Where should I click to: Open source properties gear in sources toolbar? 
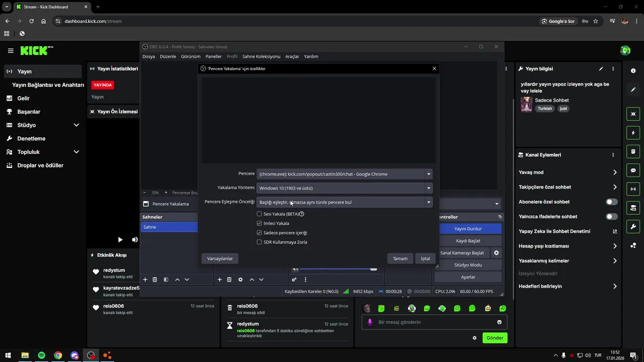pyautogui.click(x=240, y=280)
